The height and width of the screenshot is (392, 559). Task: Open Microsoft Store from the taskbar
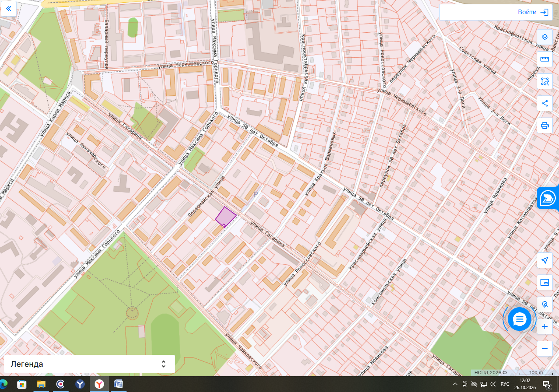point(22,384)
